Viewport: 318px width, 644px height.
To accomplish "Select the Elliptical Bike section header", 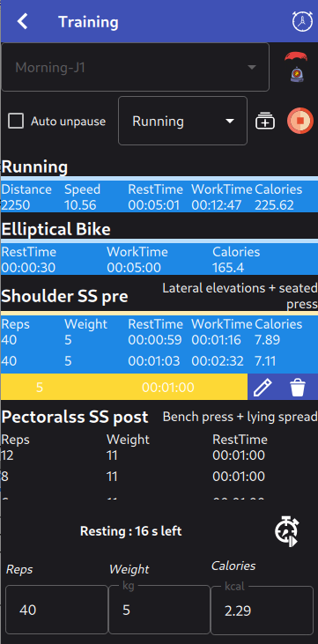I will [x=55, y=230].
